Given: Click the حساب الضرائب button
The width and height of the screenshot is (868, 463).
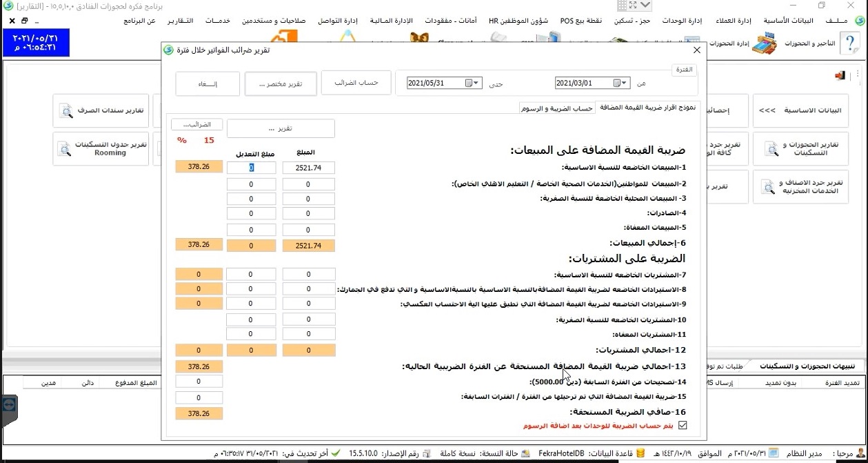Looking at the screenshot, I should tap(356, 83).
